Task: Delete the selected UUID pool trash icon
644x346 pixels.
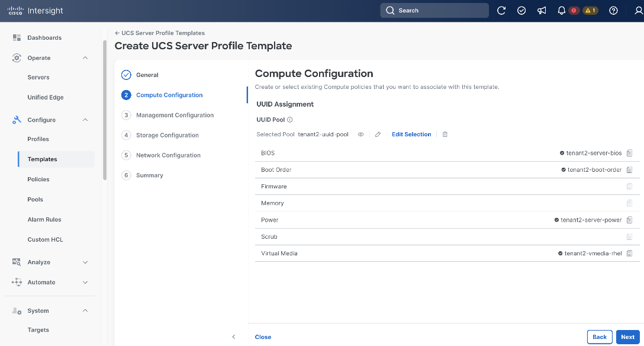Action: click(445, 134)
